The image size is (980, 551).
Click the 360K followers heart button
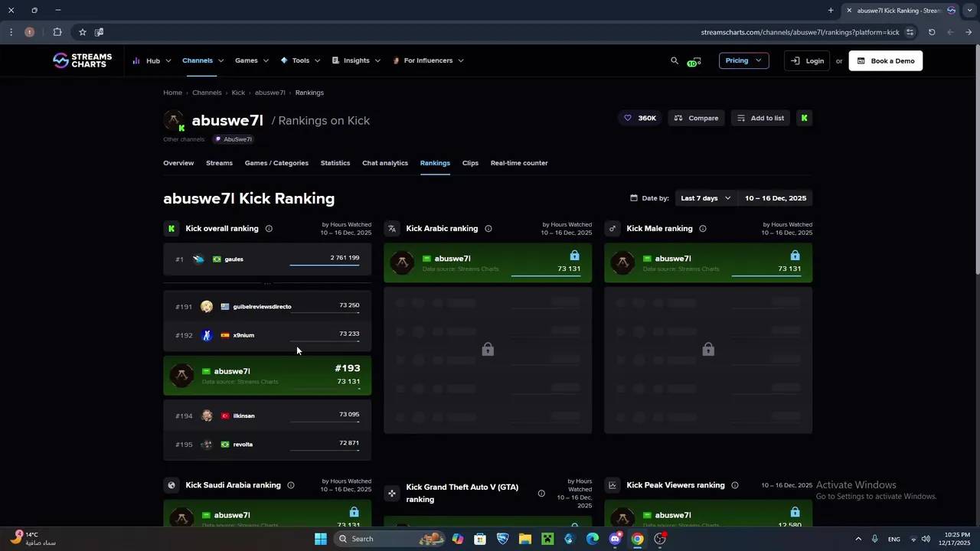click(640, 118)
